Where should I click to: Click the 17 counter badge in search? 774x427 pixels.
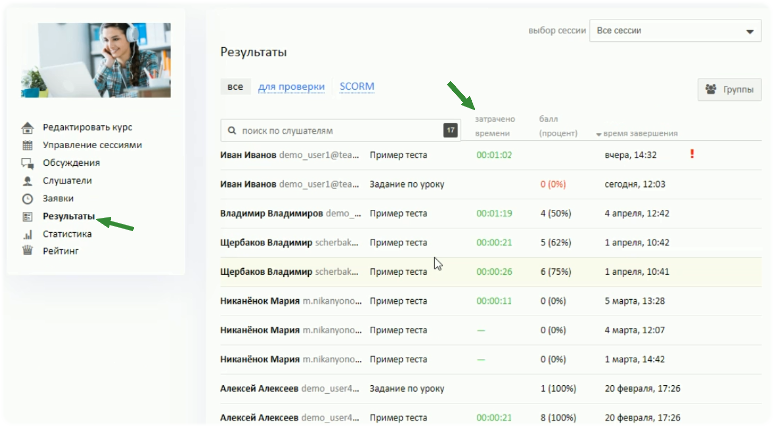(450, 130)
